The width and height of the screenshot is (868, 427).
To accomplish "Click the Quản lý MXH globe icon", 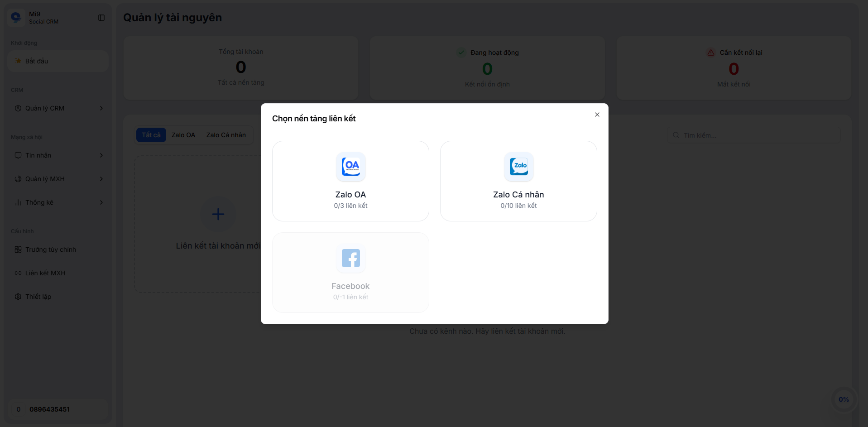I will point(18,179).
